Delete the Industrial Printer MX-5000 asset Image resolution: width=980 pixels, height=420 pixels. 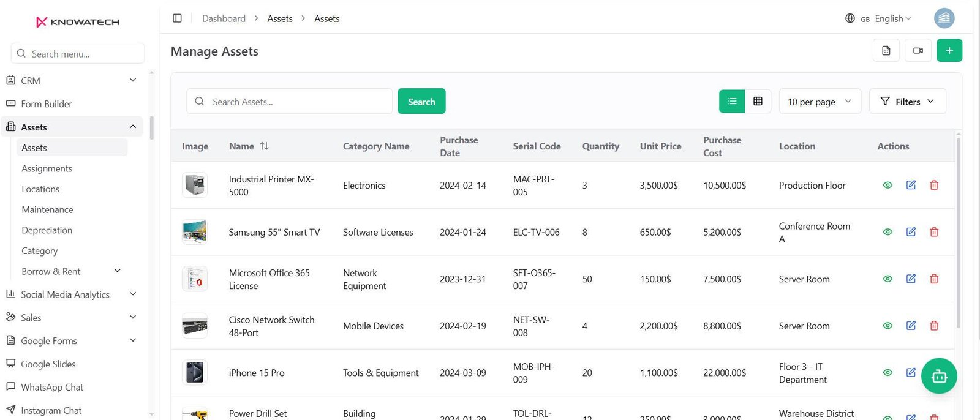(x=934, y=185)
